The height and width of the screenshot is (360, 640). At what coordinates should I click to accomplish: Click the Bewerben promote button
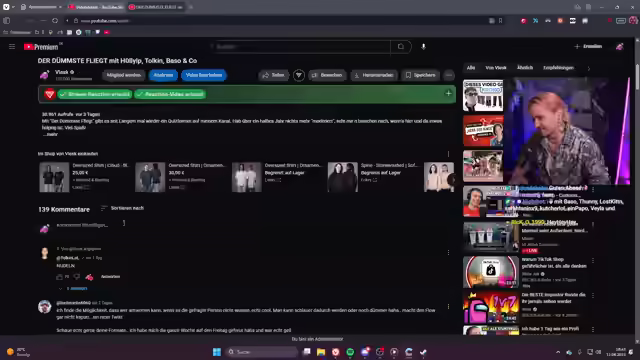(x=327, y=75)
